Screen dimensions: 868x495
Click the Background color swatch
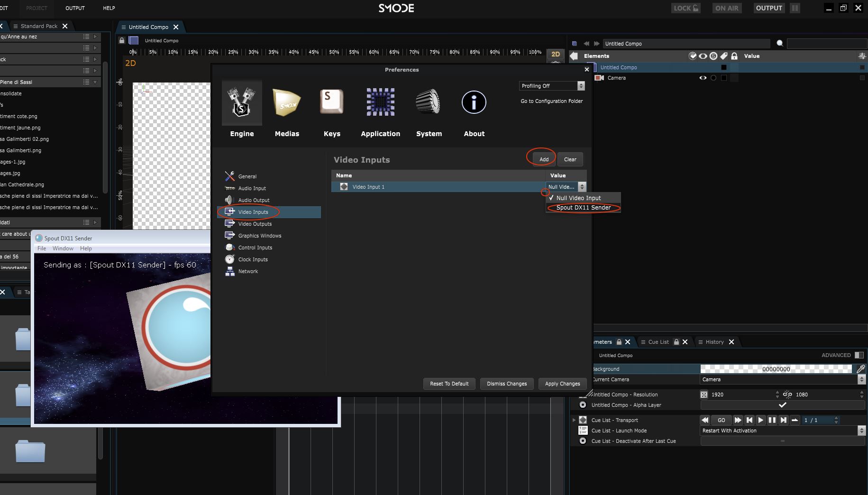point(776,369)
